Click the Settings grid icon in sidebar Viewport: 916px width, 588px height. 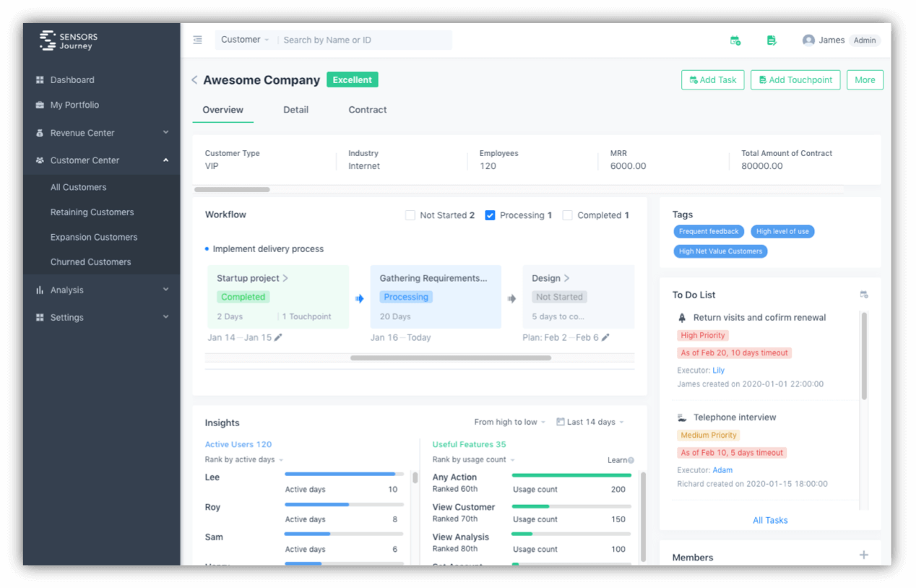(x=40, y=317)
